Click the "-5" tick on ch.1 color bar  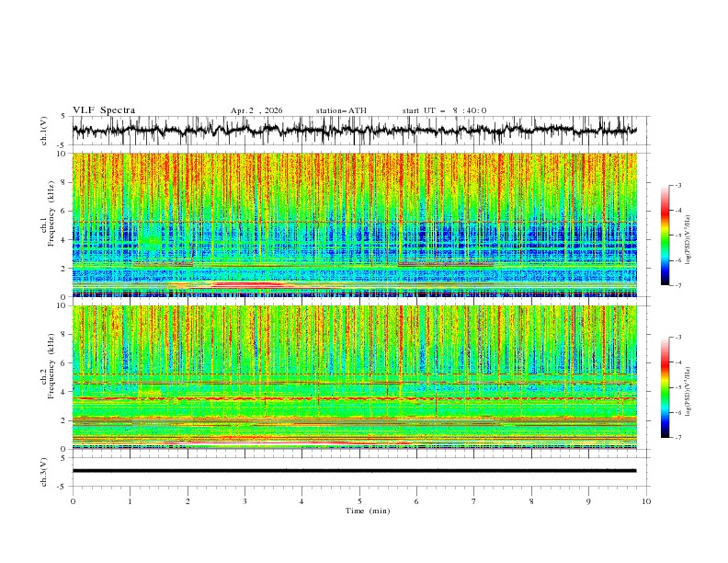677,236
